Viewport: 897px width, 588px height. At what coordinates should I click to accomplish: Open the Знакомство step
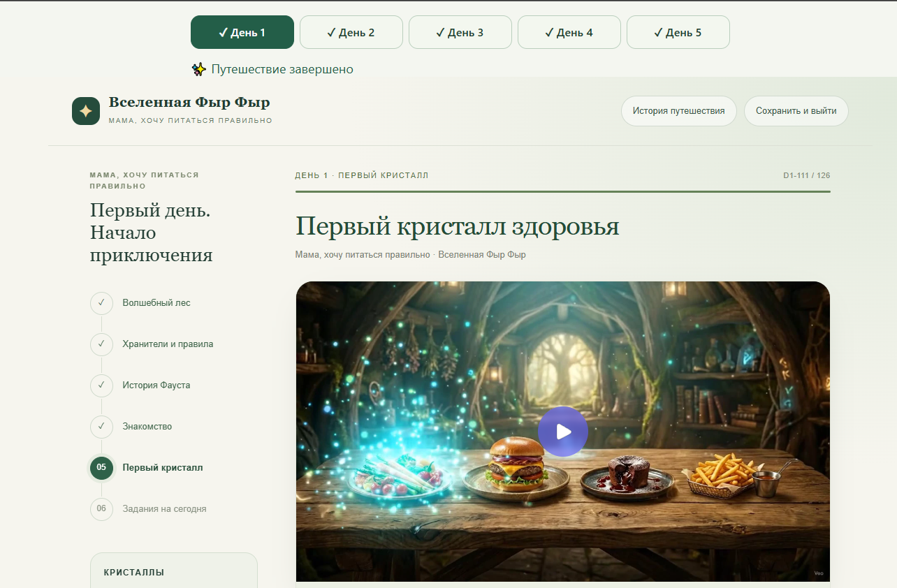pyautogui.click(x=147, y=427)
